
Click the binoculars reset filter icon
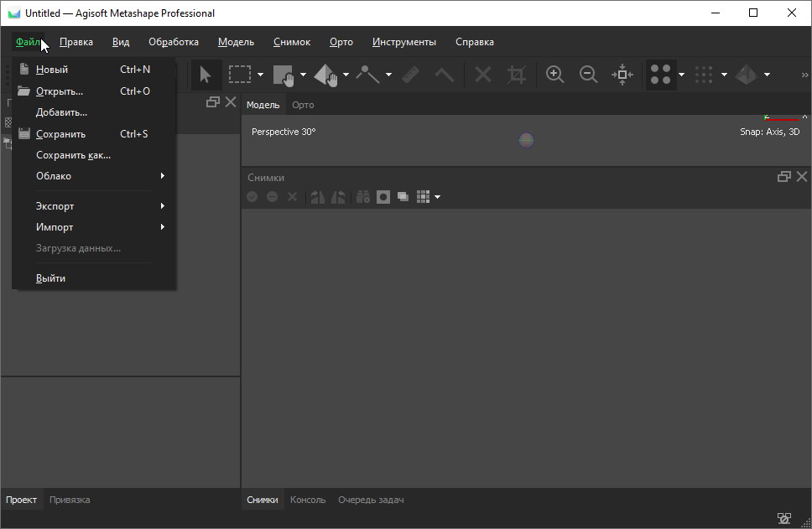[363, 197]
